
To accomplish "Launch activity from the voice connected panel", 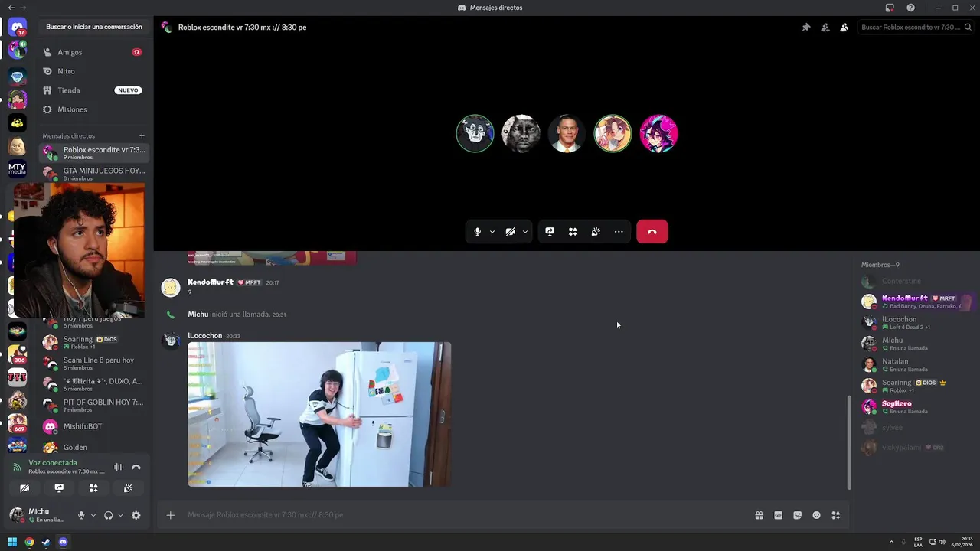I will pyautogui.click(x=93, y=487).
